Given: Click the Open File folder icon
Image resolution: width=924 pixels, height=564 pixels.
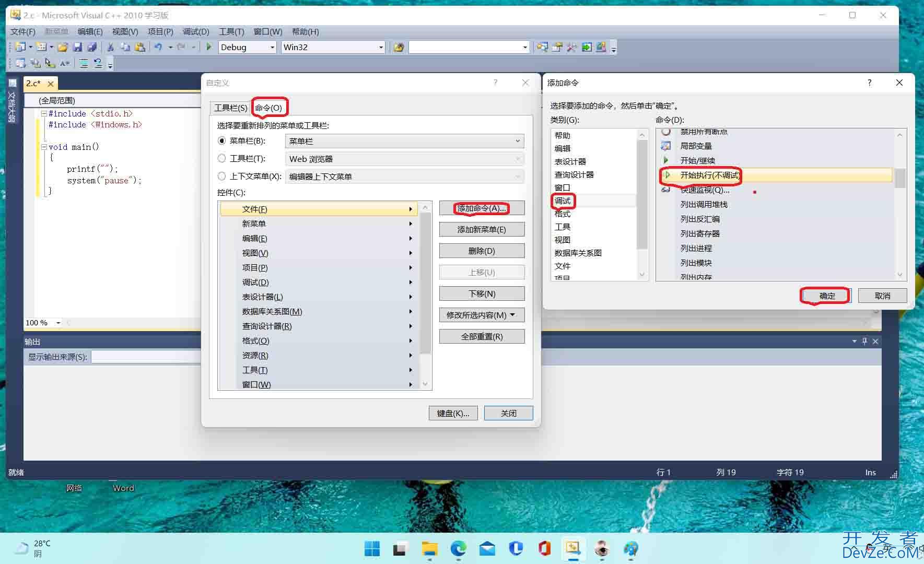Looking at the screenshot, I should tap(63, 47).
